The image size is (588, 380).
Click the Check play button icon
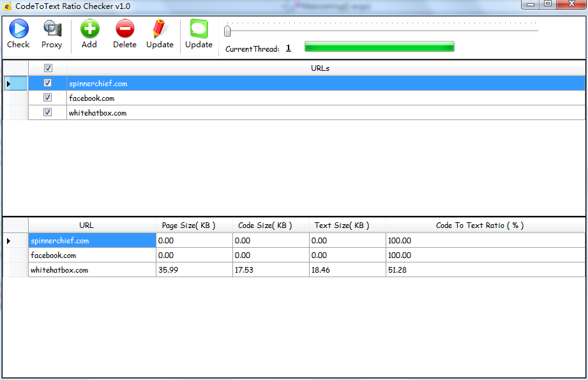(18, 29)
